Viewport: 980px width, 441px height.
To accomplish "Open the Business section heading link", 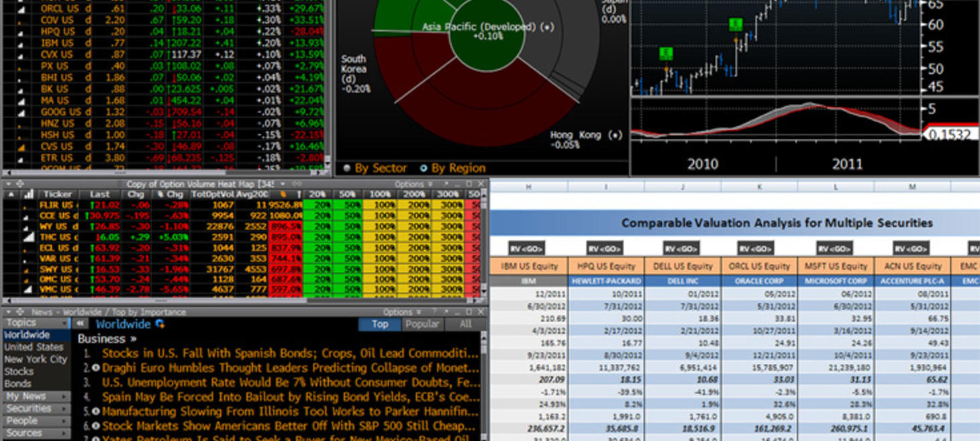I will pos(107,339).
